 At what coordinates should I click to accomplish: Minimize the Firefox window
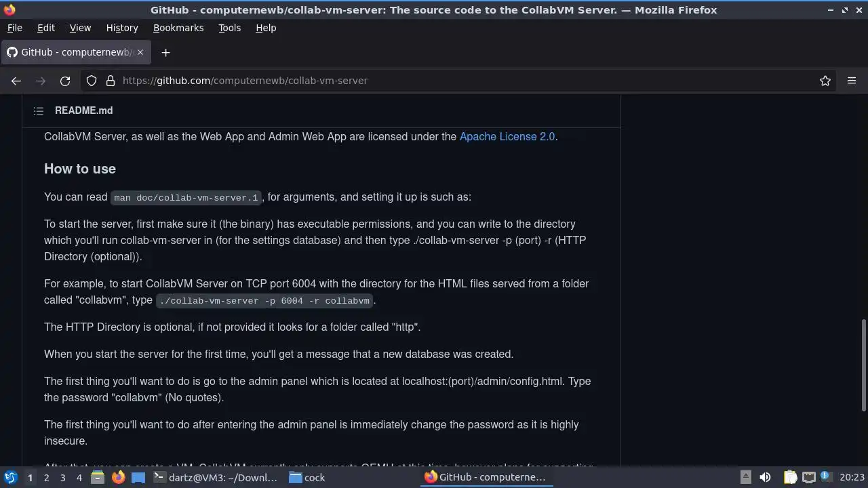[x=831, y=10]
